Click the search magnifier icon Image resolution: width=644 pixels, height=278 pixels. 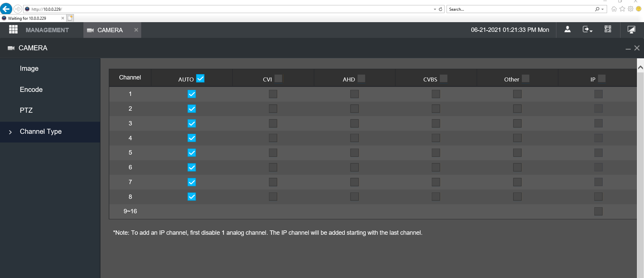(x=597, y=9)
